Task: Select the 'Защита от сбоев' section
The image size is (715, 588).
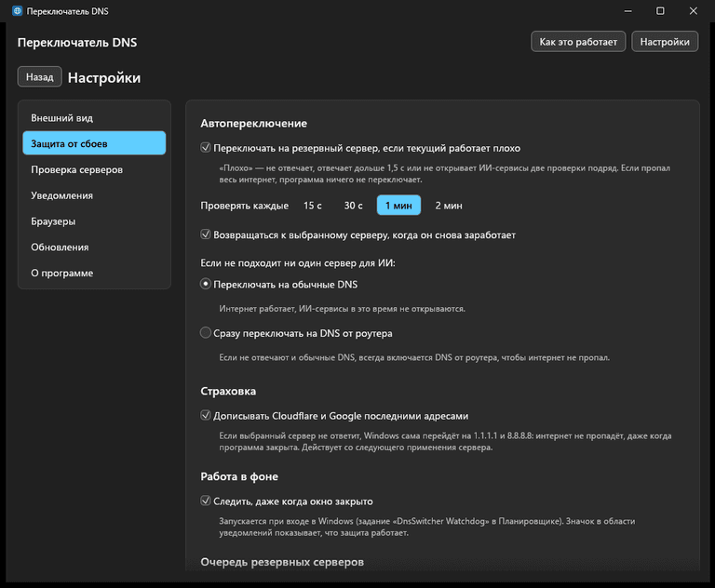Action: pyautogui.click(x=94, y=143)
